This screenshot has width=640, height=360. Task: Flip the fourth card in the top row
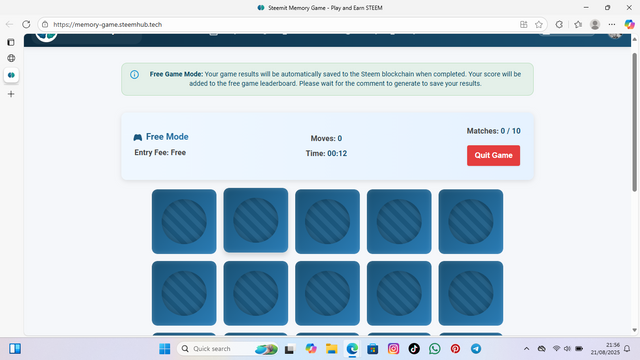399,221
